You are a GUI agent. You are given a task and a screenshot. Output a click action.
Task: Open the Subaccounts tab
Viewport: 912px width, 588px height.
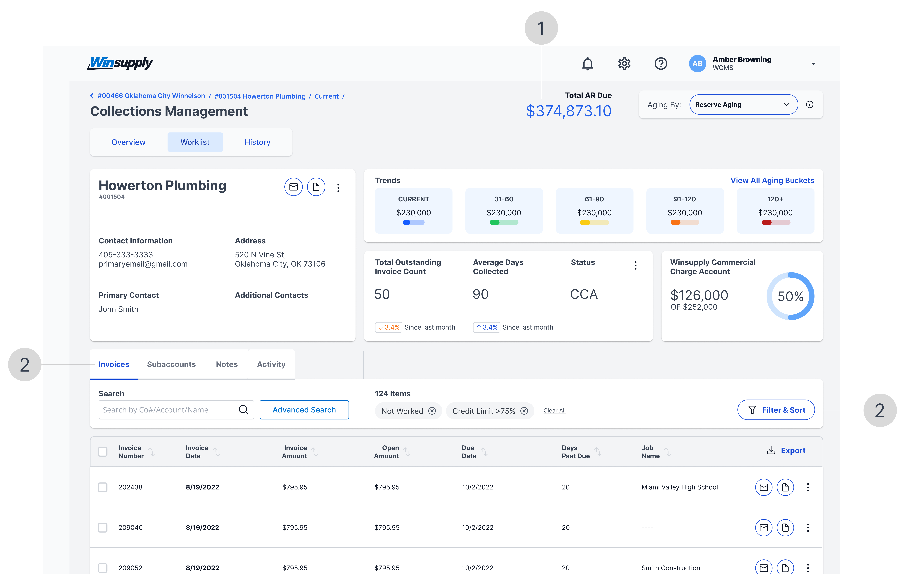tap(171, 364)
